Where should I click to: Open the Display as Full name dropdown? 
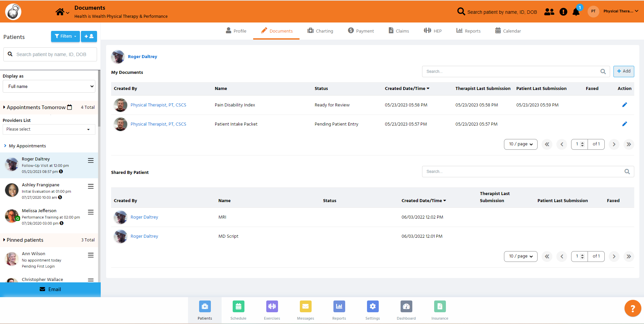point(49,86)
